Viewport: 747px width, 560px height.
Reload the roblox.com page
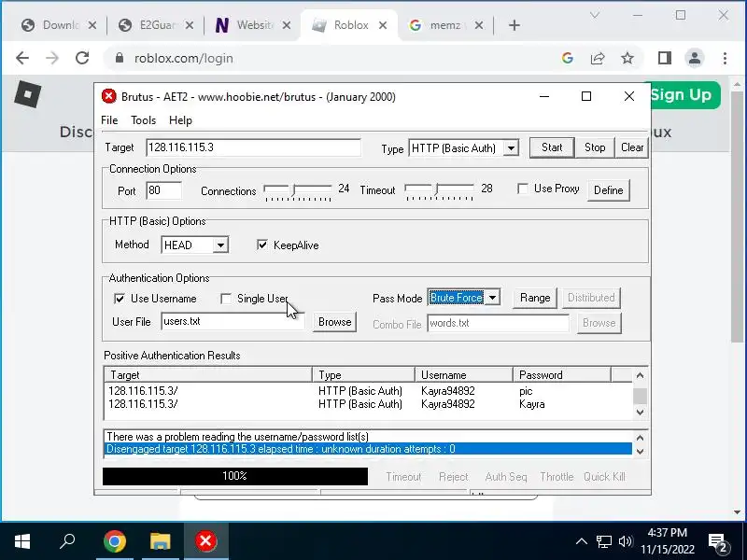tap(82, 58)
